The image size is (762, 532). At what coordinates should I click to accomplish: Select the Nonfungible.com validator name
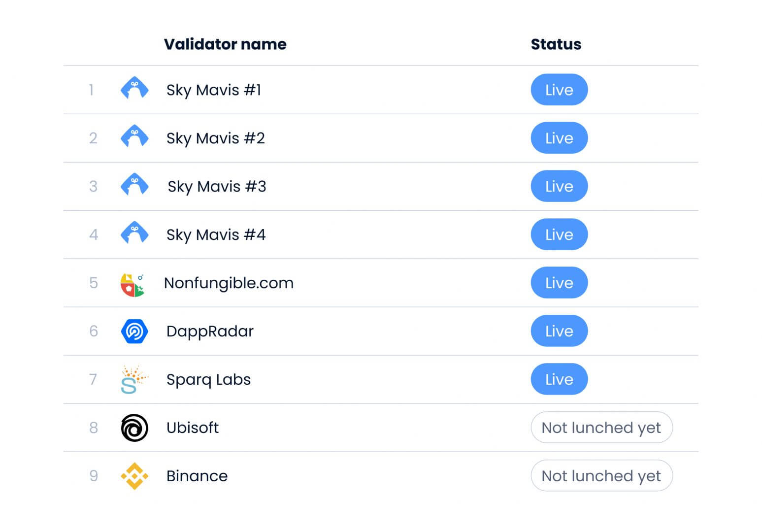pyautogui.click(x=229, y=283)
